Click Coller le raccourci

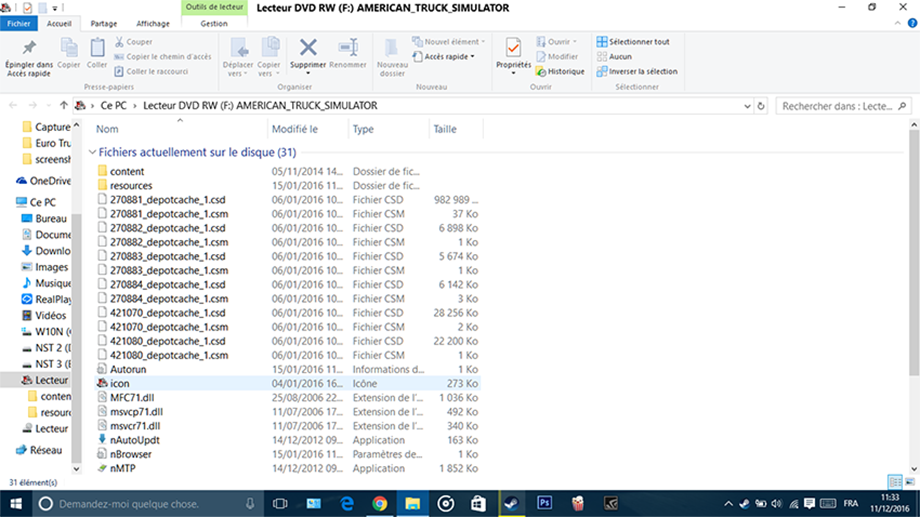(151, 71)
